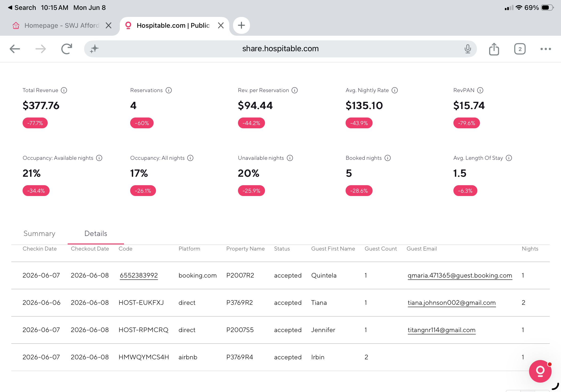The image size is (561, 392).
Task: Tap the share.hospitable.com address bar
Action: [x=280, y=49]
